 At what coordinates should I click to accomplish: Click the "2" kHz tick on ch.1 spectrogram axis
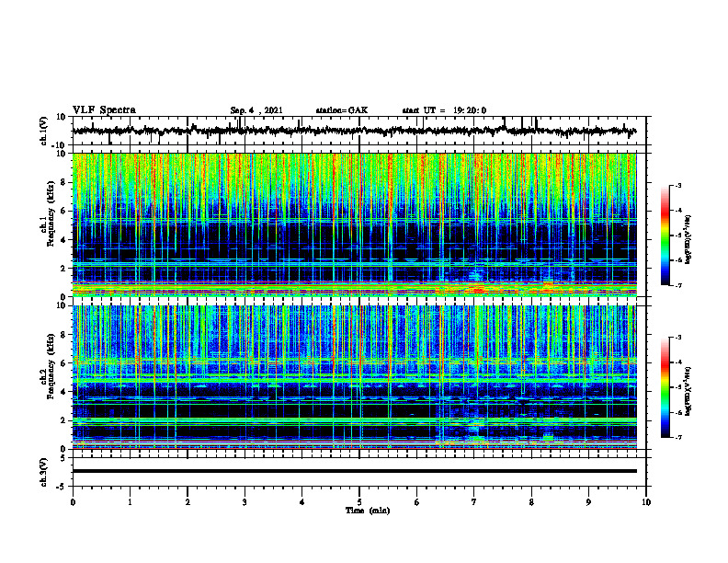tap(64, 269)
